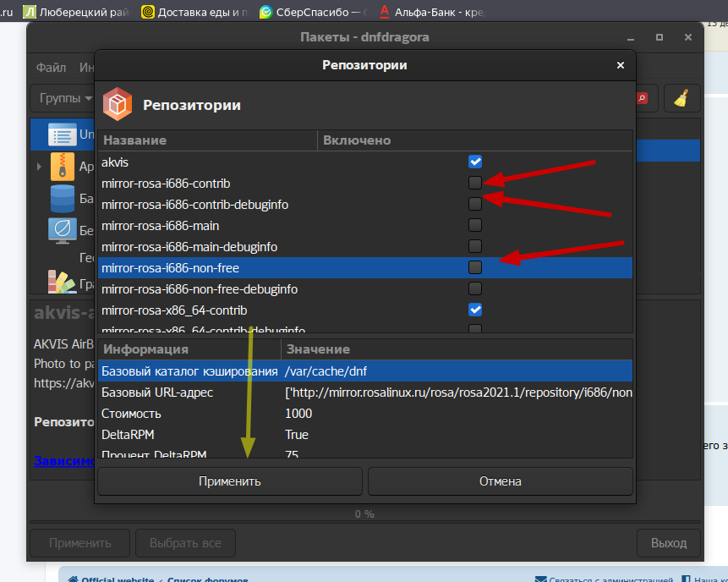
Task: Open the Файл menu
Action: click(x=51, y=68)
